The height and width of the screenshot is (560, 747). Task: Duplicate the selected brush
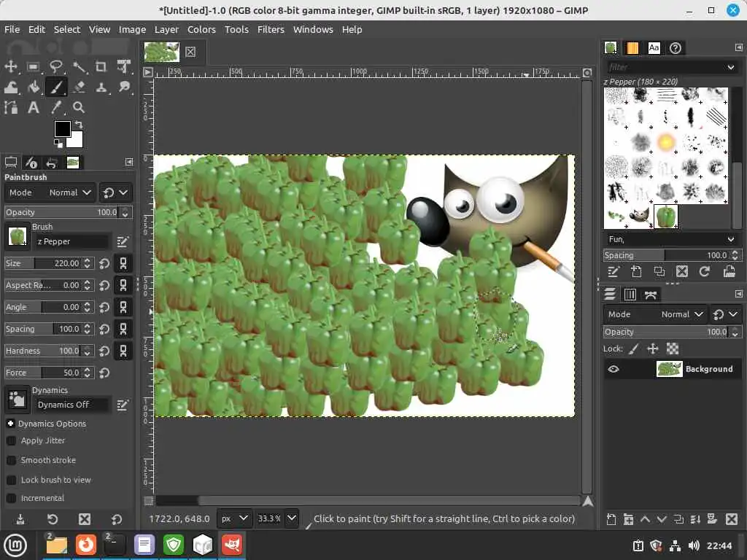pyautogui.click(x=659, y=271)
